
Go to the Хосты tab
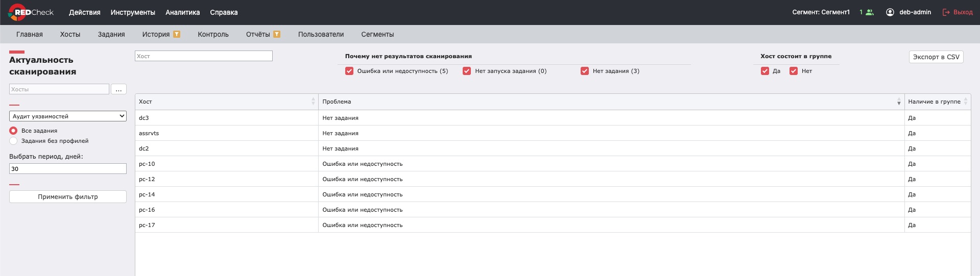(70, 34)
